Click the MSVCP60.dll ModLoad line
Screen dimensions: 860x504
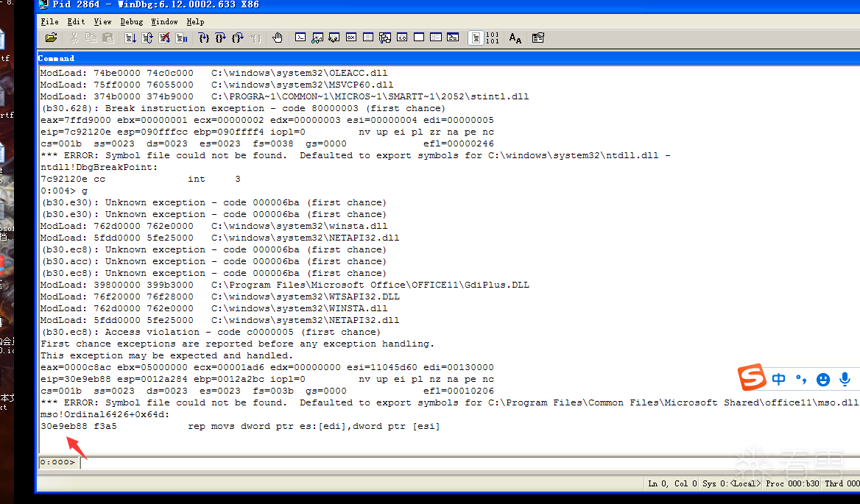click(x=216, y=85)
